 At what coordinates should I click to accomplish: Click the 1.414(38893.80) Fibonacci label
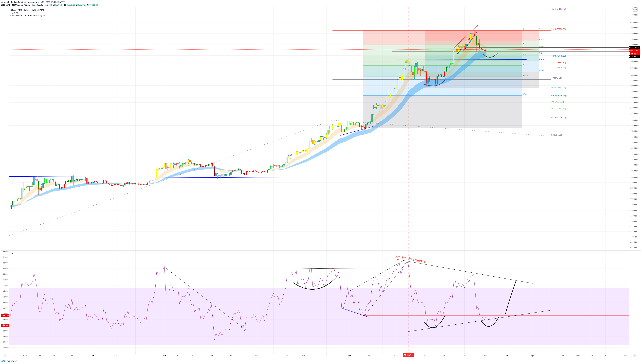(558, 63)
